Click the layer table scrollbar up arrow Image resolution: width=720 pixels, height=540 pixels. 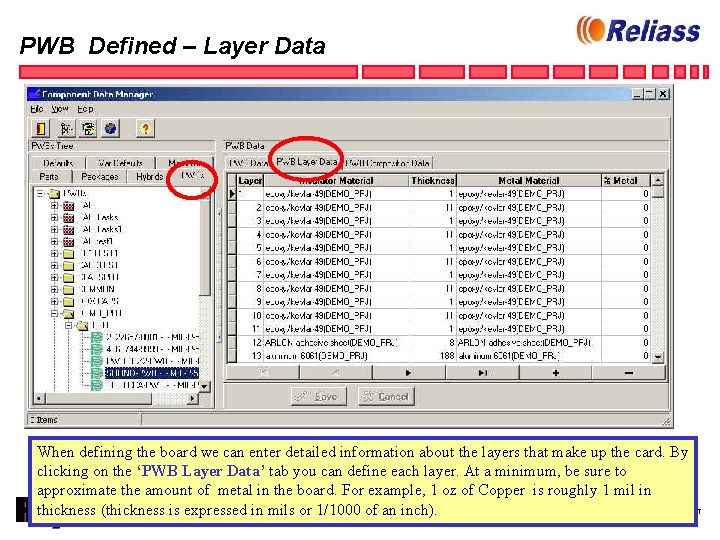pyautogui.click(x=658, y=180)
